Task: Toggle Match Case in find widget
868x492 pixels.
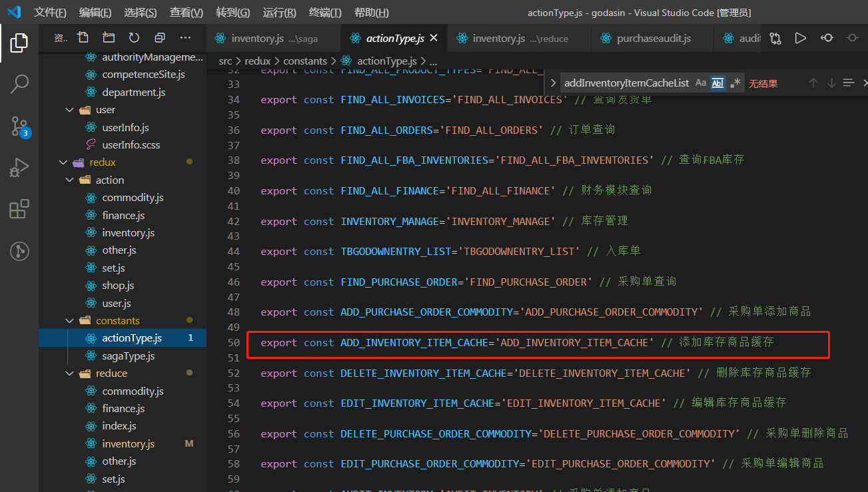Action: [701, 83]
